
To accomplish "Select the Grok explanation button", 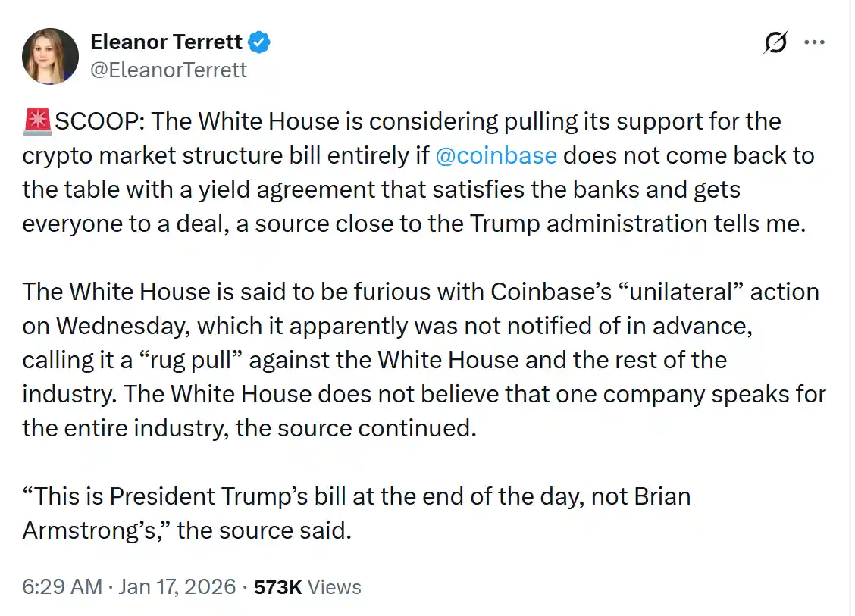I will click(x=773, y=42).
